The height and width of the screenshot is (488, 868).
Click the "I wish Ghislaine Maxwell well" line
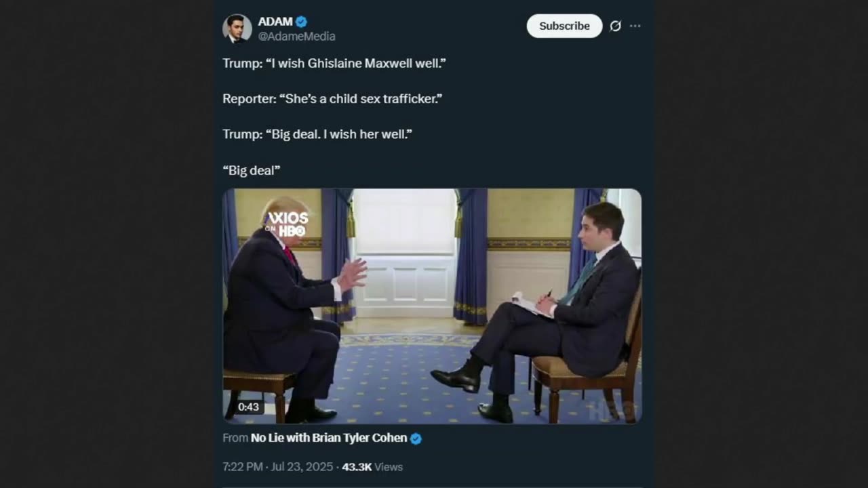tap(334, 63)
